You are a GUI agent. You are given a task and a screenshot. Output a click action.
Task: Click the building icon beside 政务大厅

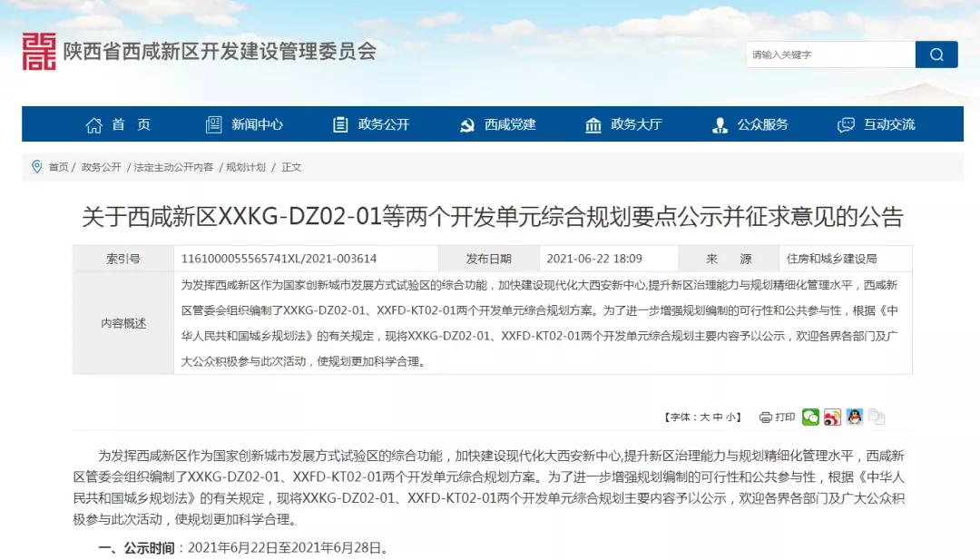coord(594,125)
